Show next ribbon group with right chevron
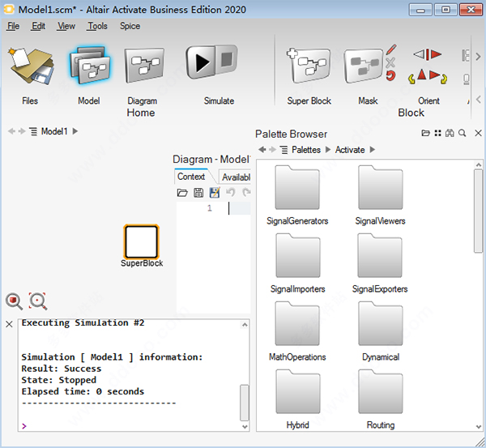The width and height of the screenshot is (486, 448). tap(478, 57)
